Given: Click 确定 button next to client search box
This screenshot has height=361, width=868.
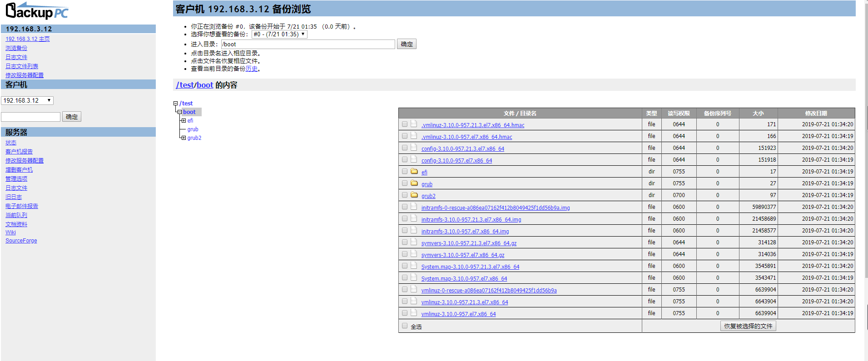Looking at the screenshot, I should (72, 117).
